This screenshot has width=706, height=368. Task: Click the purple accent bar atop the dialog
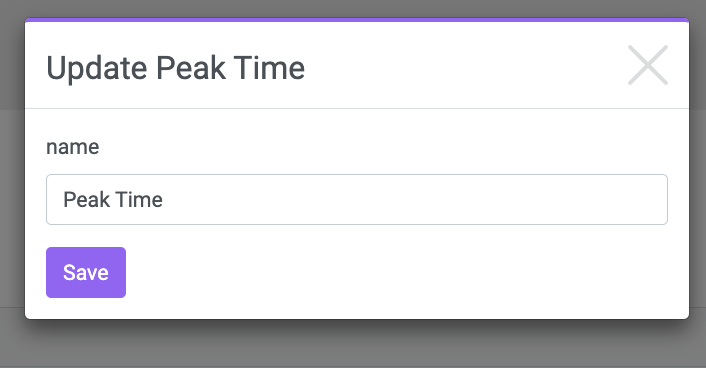[357, 20]
